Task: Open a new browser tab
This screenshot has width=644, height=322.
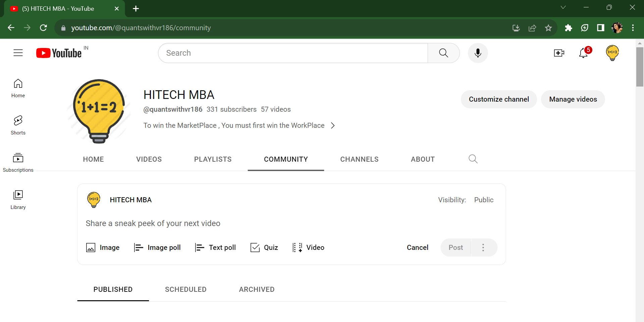Action: [136, 9]
